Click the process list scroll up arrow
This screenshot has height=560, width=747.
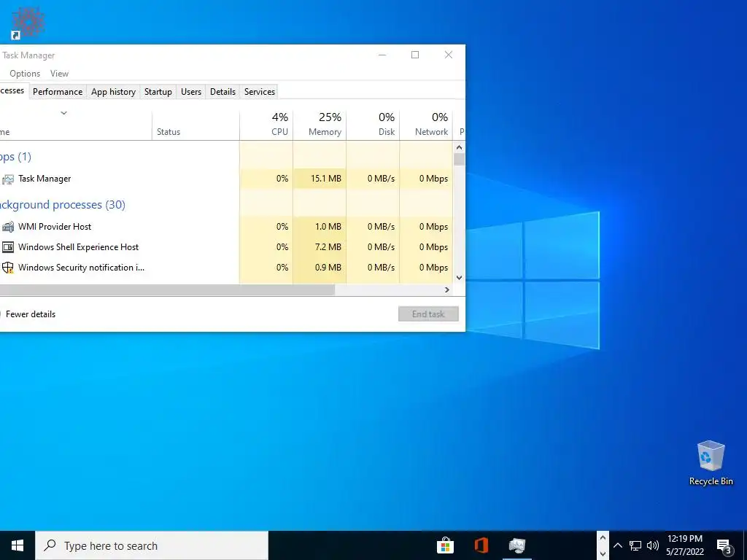coord(460,147)
